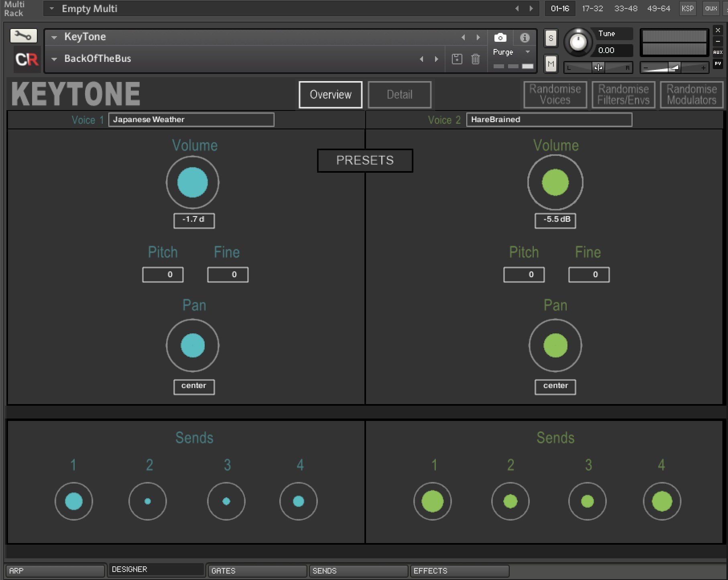Click Voice 2 Send 1 knob

[433, 501]
